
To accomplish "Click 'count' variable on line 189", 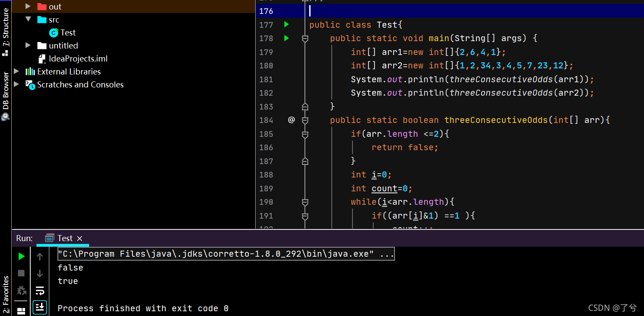I will [384, 188].
